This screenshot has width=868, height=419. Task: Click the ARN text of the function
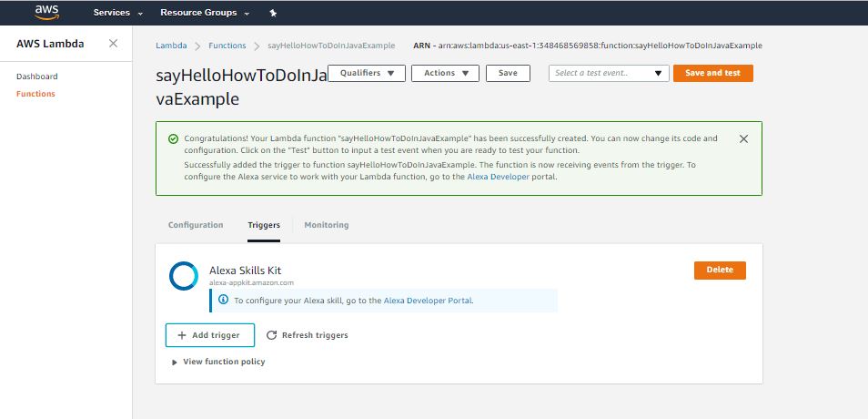point(588,46)
